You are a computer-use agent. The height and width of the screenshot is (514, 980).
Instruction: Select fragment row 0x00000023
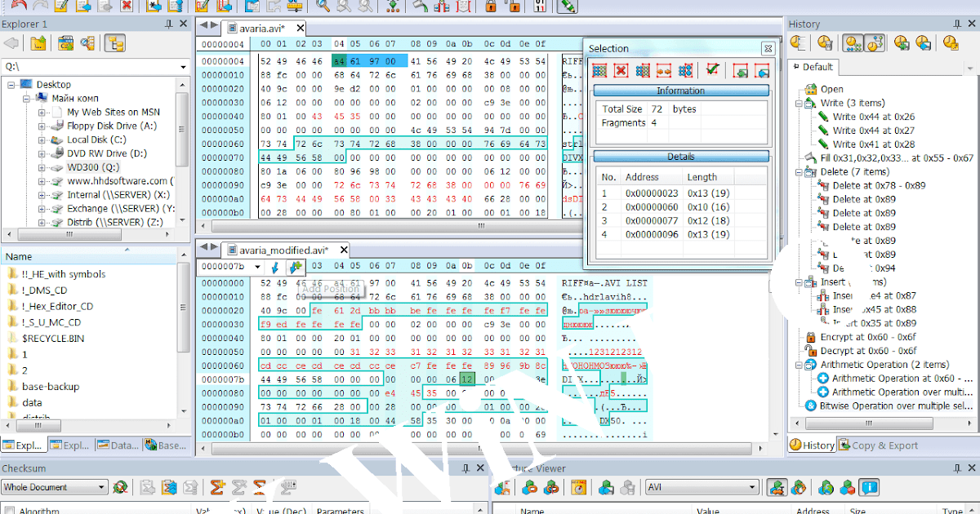[680, 193]
